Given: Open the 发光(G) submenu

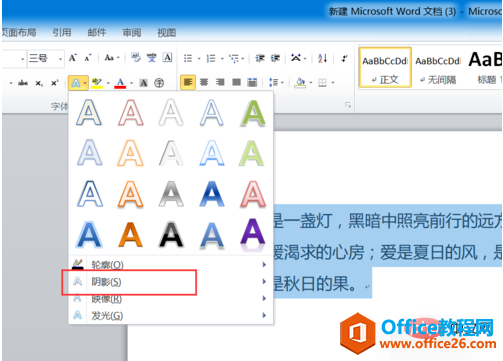Looking at the screenshot, I should (x=171, y=315).
